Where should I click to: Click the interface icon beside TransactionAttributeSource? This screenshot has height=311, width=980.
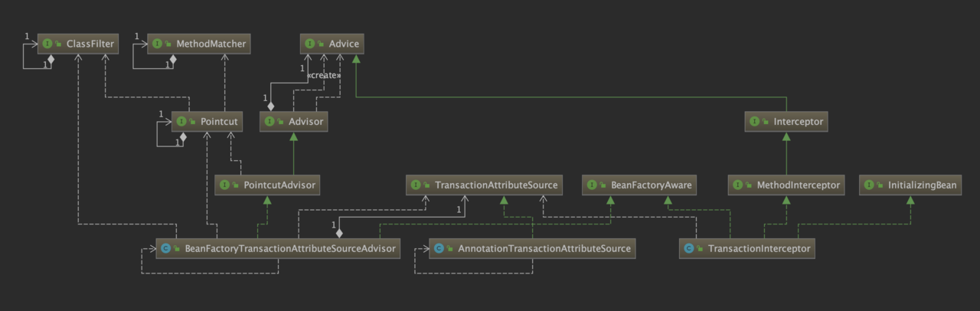(x=416, y=185)
